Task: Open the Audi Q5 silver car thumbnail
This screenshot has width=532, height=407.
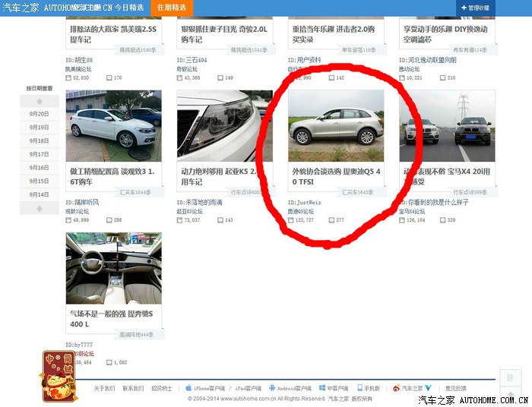Action: click(336, 125)
